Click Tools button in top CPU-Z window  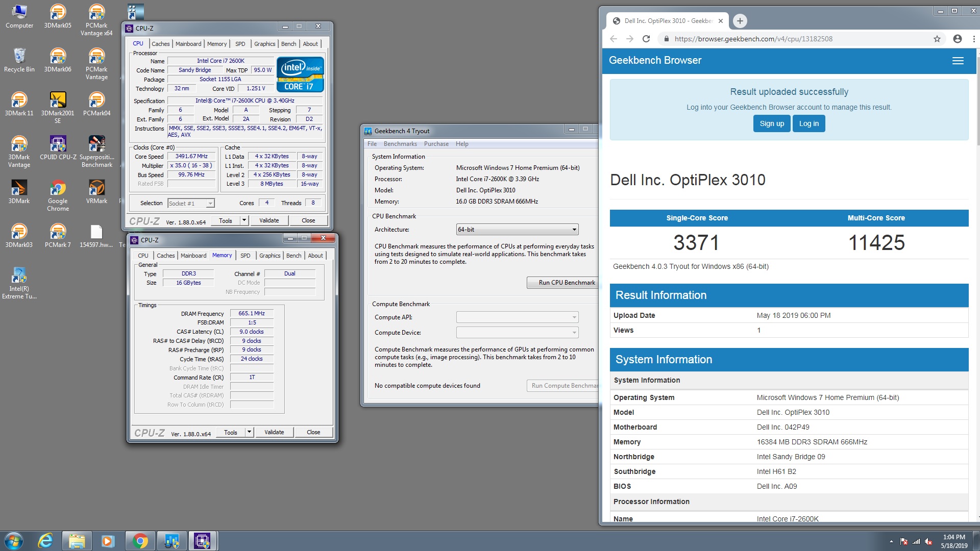tap(226, 220)
